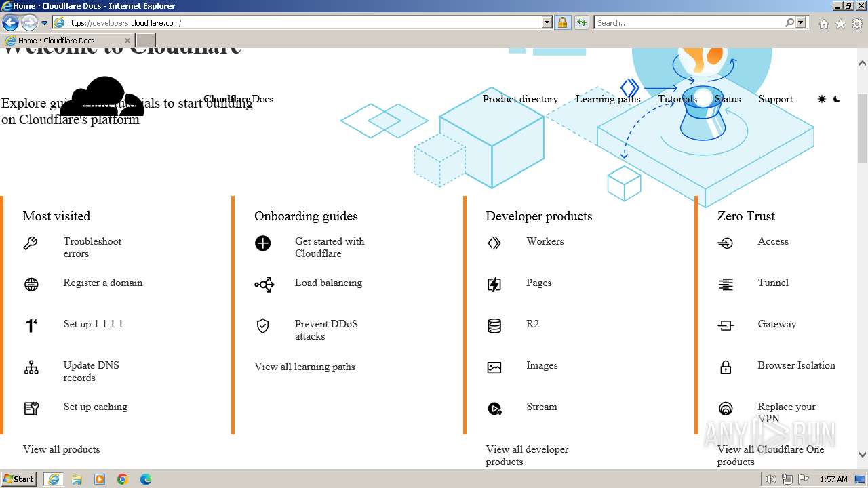
Task: Refresh the page with the refresh button
Action: point(581,22)
